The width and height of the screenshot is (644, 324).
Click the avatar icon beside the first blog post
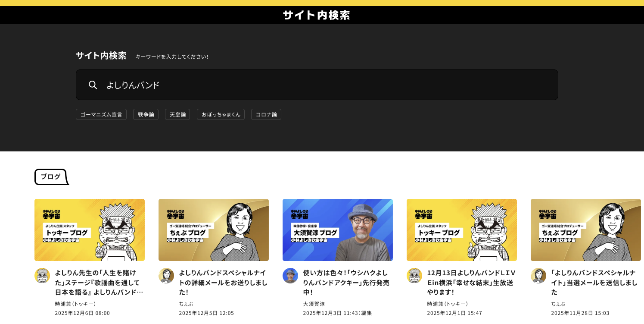(x=42, y=276)
